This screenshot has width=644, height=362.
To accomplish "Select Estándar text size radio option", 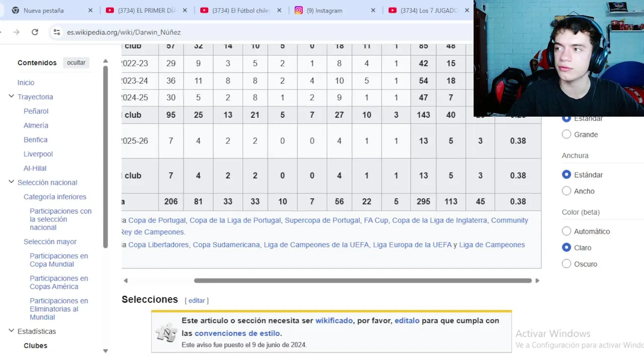I will (x=567, y=118).
